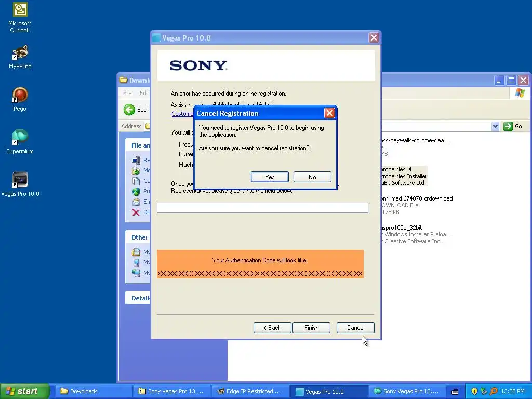Click the 12:28 PM system clock
Image resolution: width=532 pixels, height=399 pixels.
pyautogui.click(x=513, y=391)
